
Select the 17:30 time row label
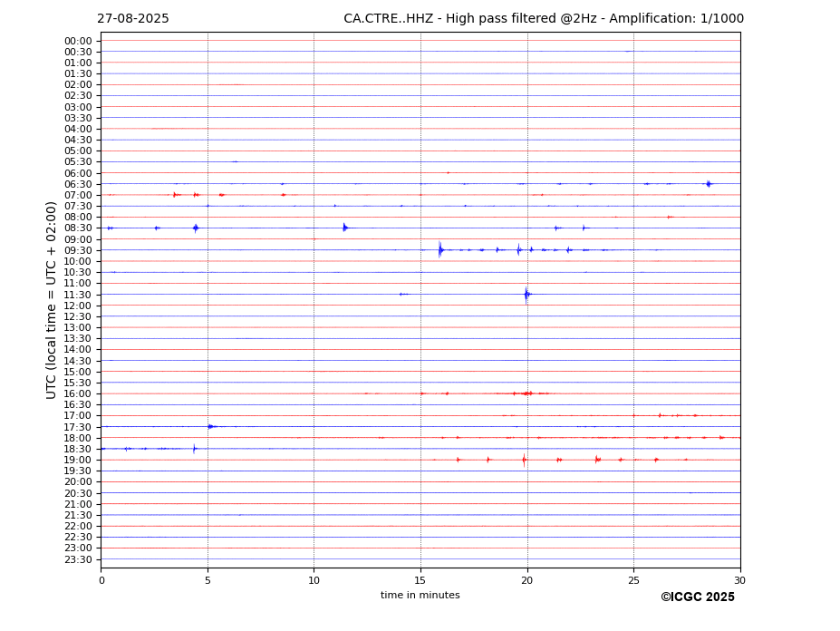coord(78,427)
